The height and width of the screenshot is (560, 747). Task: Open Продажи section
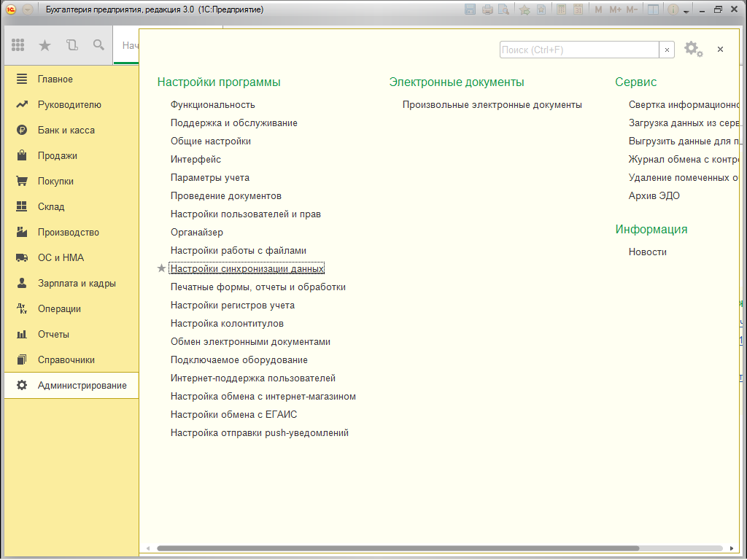(58, 156)
